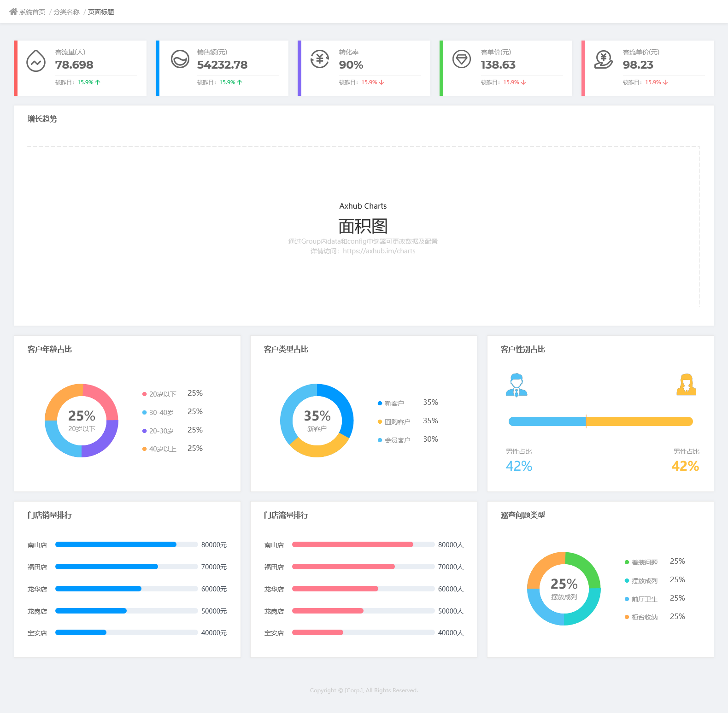Screen dimensions: 728x713
Task: Click 福田店 sales progress bar
Action: 127,567
